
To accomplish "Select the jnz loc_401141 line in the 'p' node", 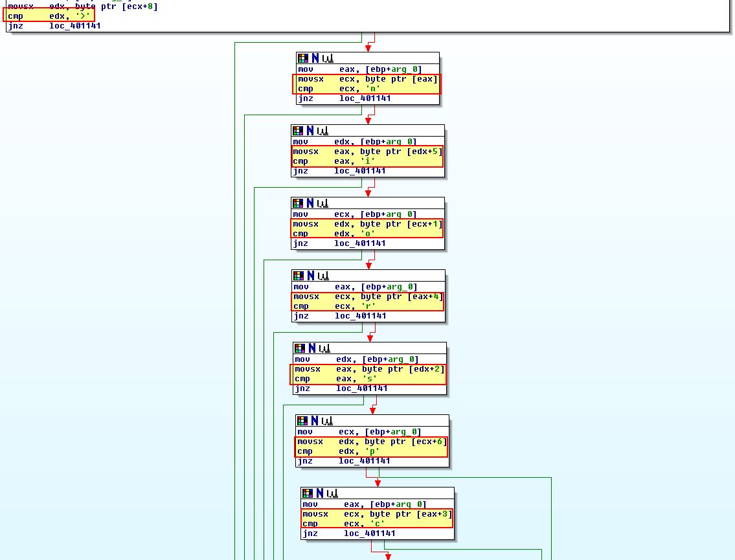I will click(344, 461).
